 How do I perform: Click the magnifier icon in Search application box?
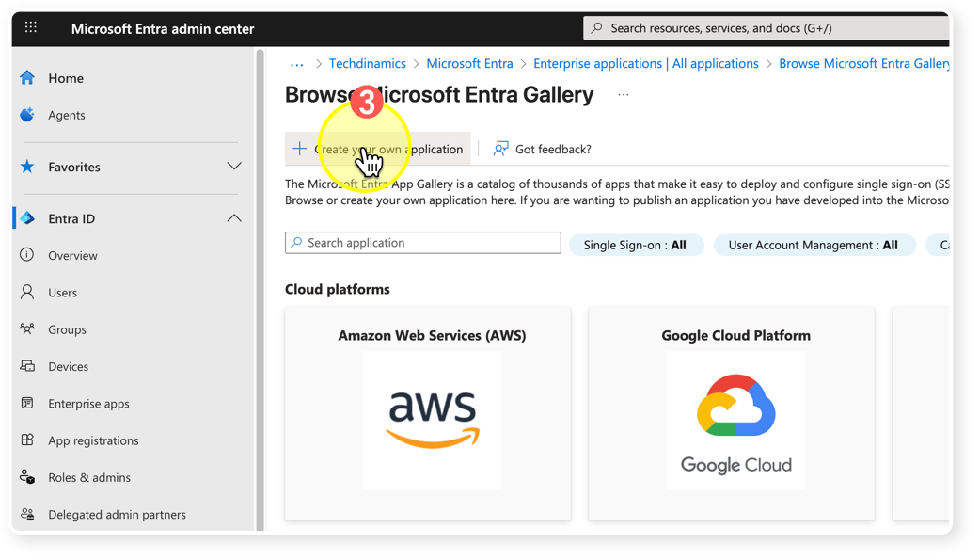(296, 242)
